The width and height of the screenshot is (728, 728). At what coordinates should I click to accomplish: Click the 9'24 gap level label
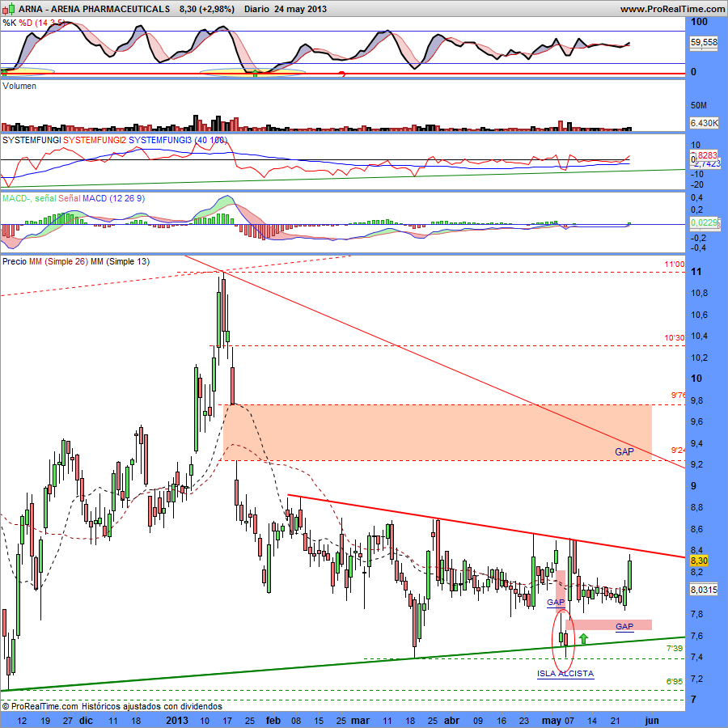tap(678, 450)
